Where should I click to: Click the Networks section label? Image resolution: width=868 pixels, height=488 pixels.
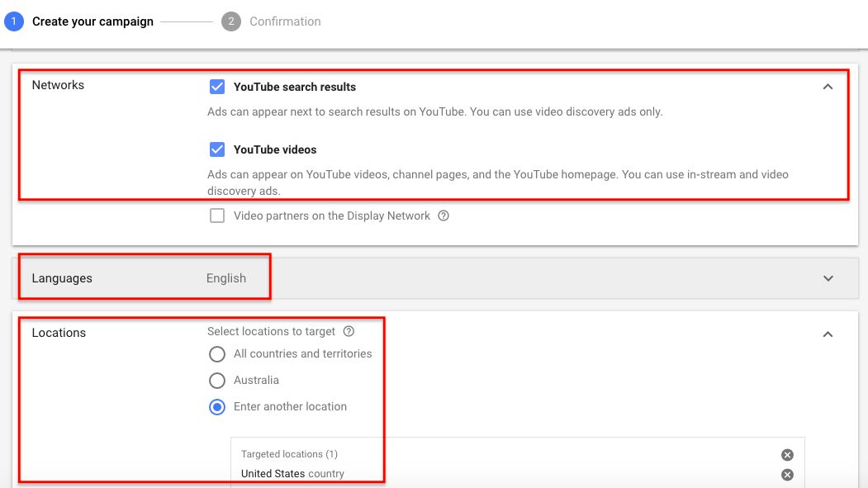click(58, 85)
